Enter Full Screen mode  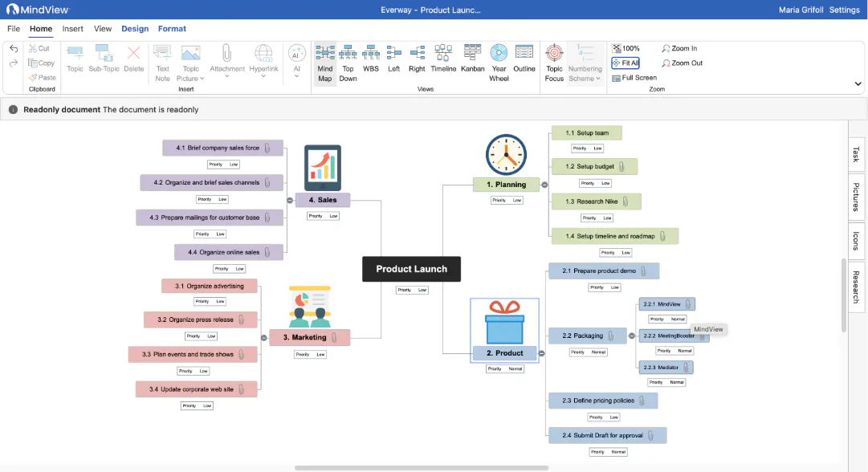coord(634,78)
